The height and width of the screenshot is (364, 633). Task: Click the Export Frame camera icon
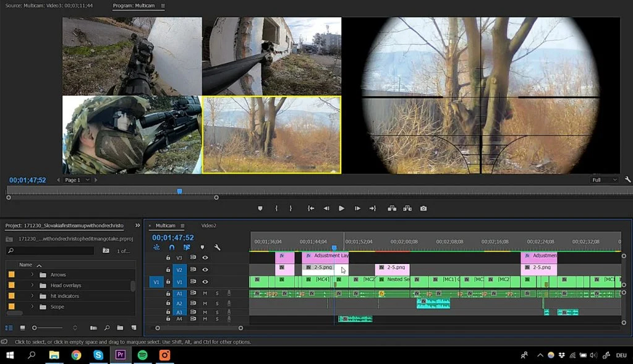pos(423,209)
